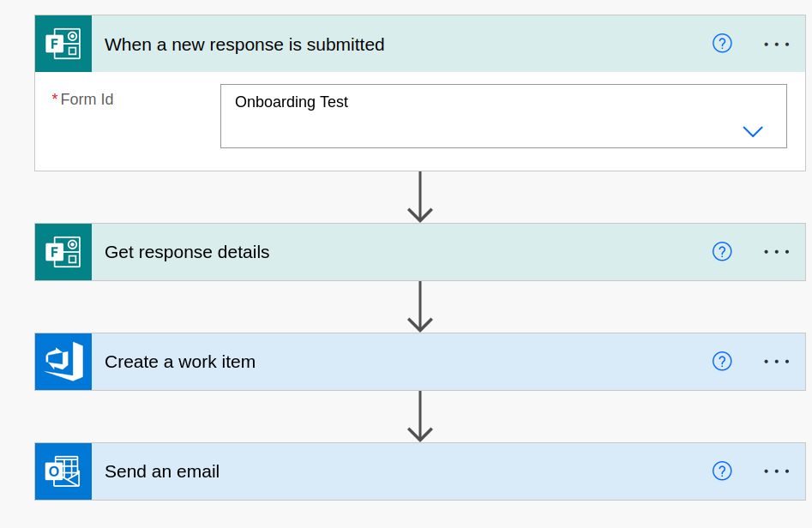Image resolution: width=812 pixels, height=528 pixels.
Task: Expand the Form Id dropdown
Action: 753,130
